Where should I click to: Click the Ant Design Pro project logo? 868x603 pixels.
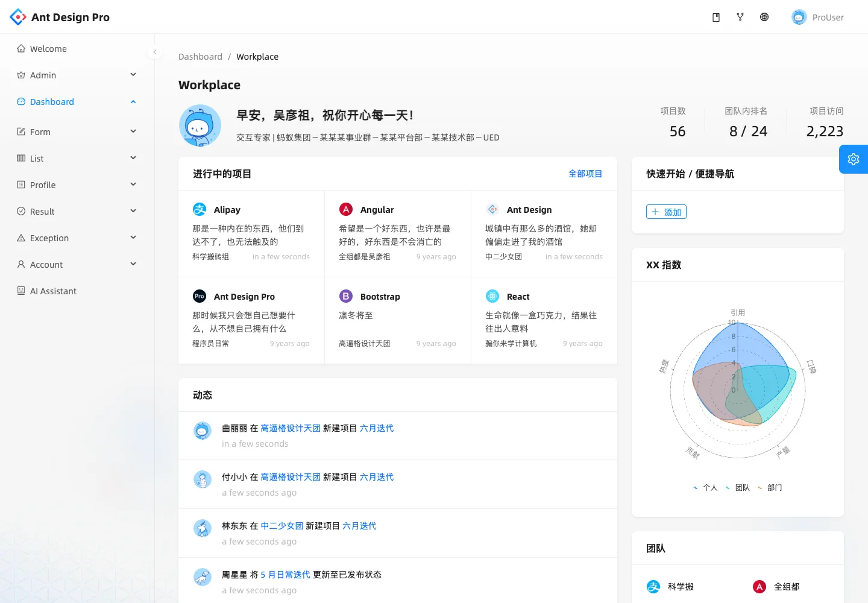coord(200,296)
